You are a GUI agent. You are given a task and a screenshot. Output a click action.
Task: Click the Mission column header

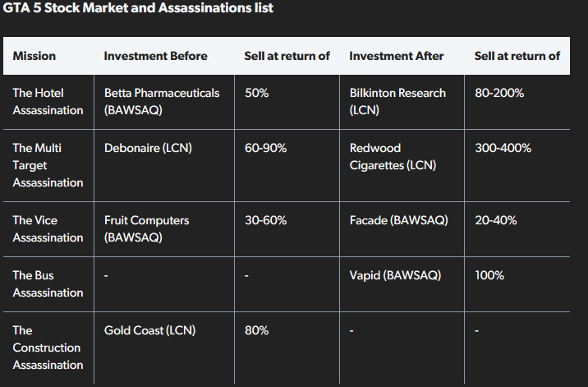coord(34,56)
